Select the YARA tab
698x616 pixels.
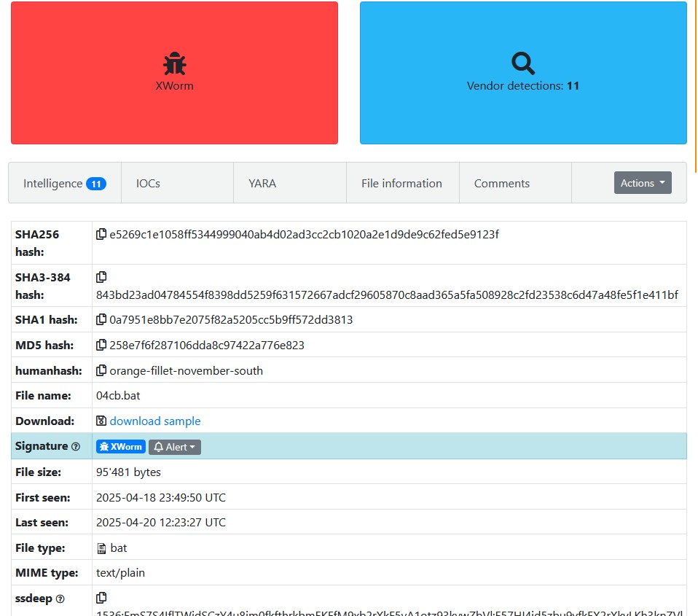coord(262,184)
